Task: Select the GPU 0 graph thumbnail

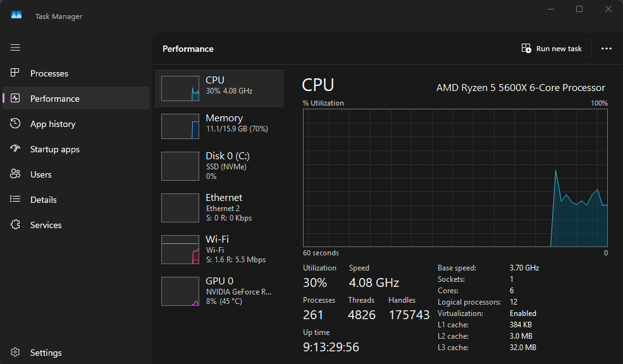Action: click(x=180, y=291)
